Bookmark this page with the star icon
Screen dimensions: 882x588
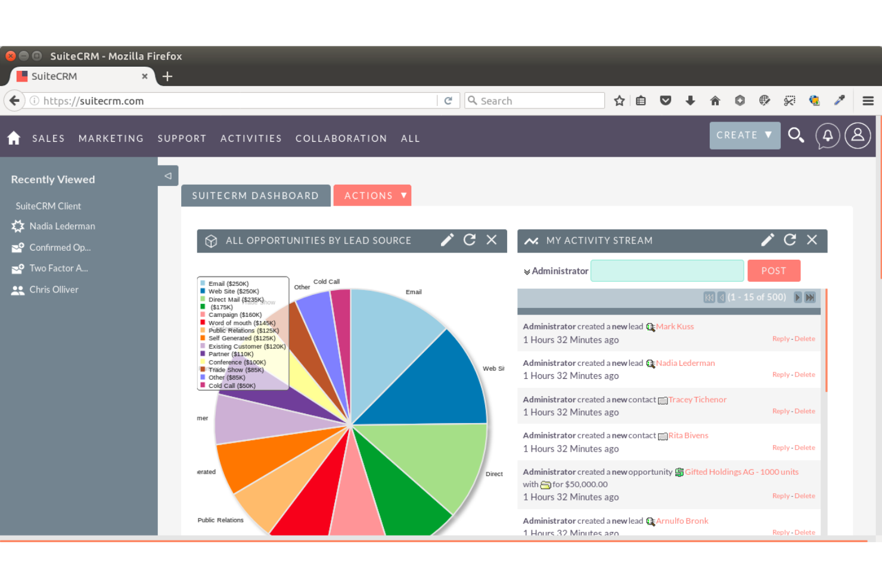[619, 101]
